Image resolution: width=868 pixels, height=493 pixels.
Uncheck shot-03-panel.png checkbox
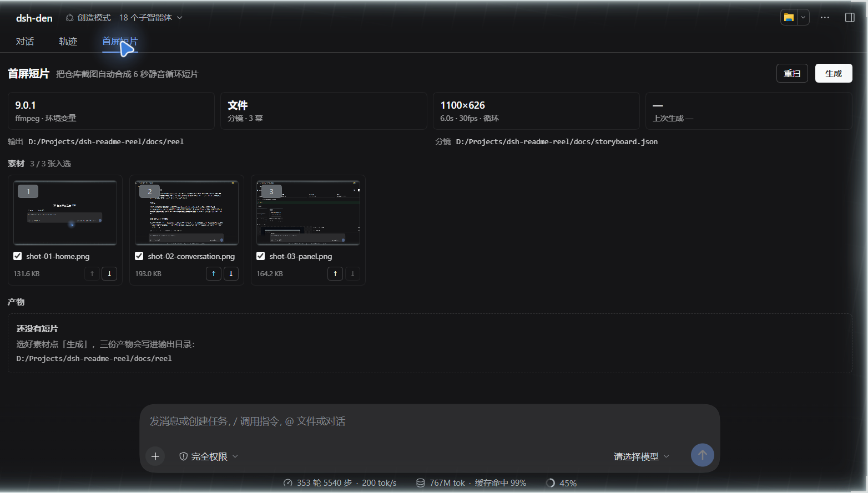(x=261, y=256)
